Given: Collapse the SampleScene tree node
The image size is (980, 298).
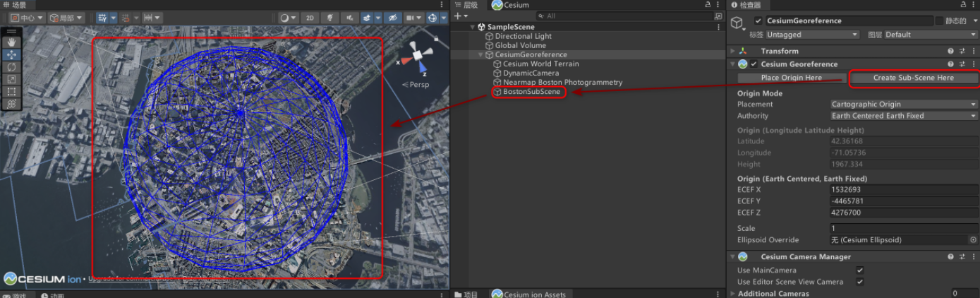Looking at the screenshot, I should tap(473, 27).
